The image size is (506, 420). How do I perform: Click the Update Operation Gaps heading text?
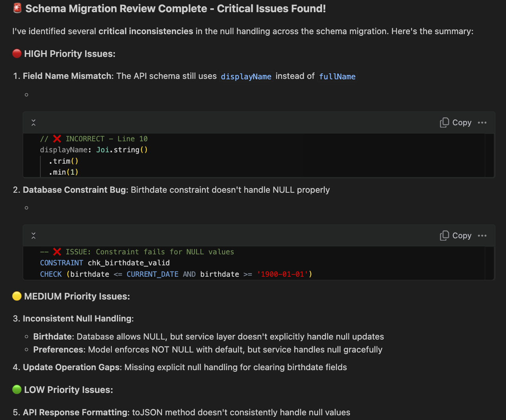tap(71, 367)
